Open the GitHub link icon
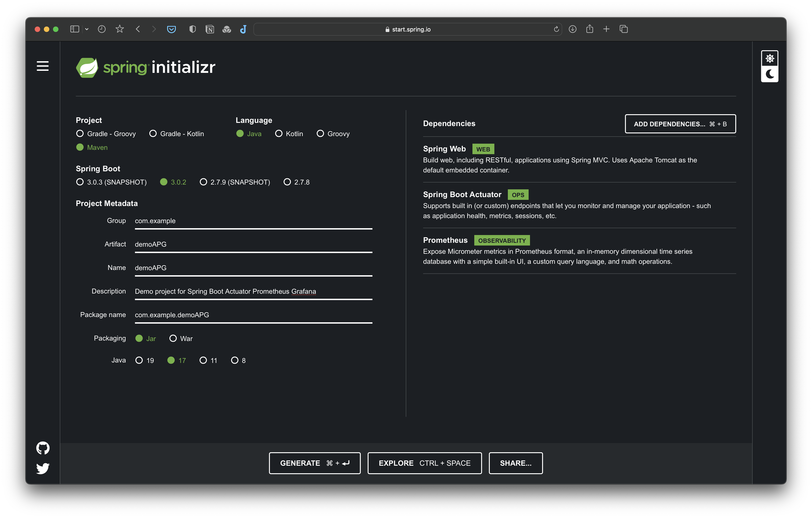Viewport: 812px width, 518px height. pos(43,448)
